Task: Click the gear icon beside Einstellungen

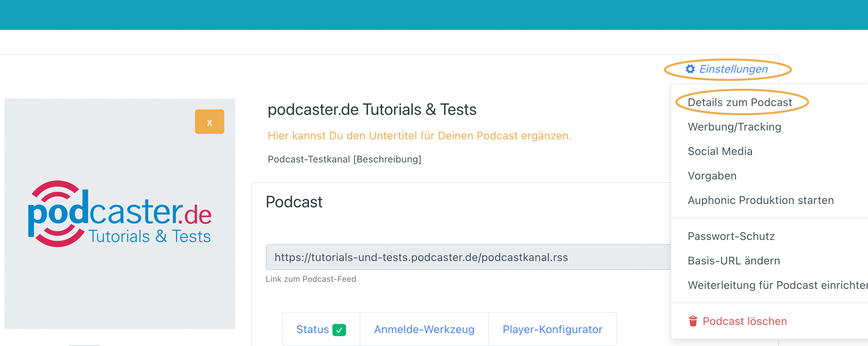Action: pyautogui.click(x=690, y=69)
